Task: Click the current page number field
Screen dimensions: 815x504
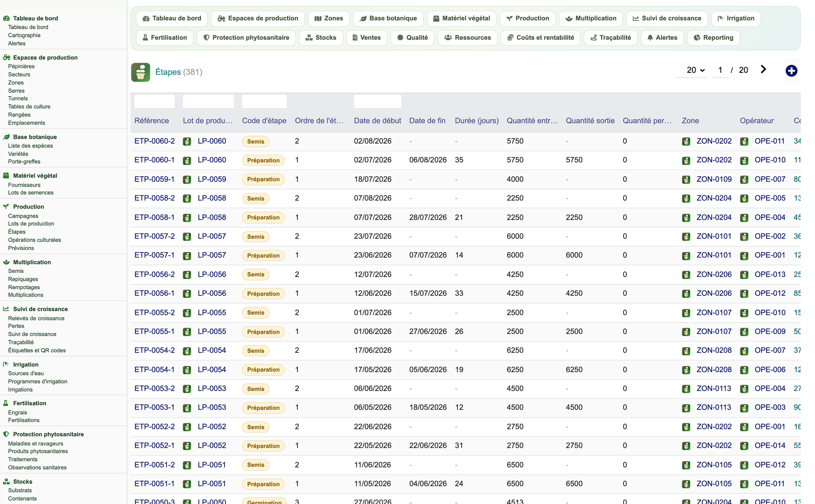Action: [x=720, y=70]
